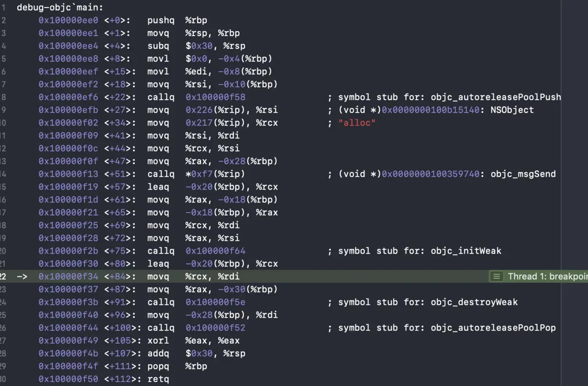
Task: Click the movl $0x0, -0x4(%rbp) line
Action: pos(210,59)
